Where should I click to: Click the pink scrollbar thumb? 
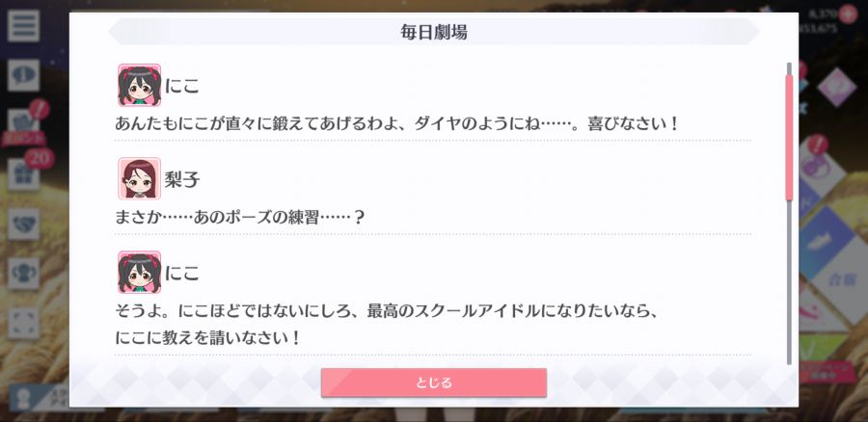[x=789, y=137]
